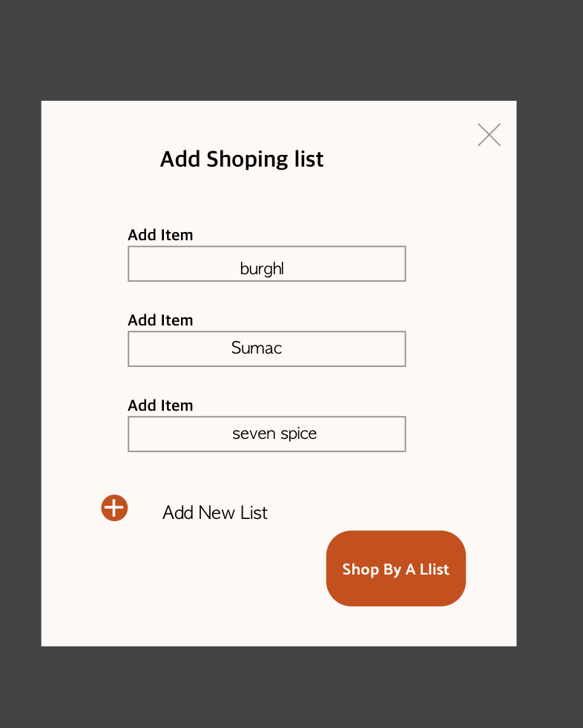Focus the seven spice input field

(266, 434)
